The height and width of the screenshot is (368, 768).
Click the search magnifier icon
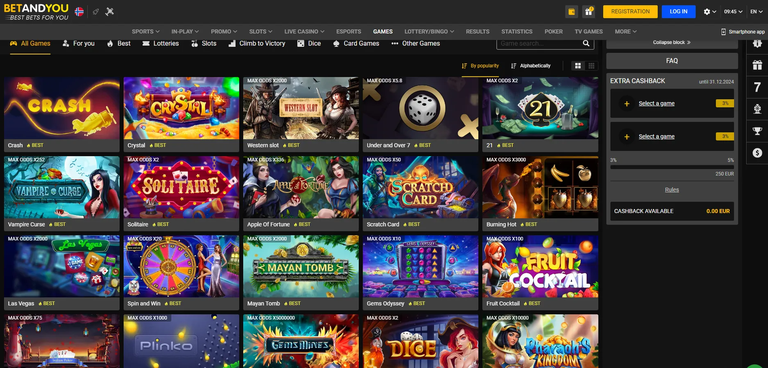tap(586, 44)
